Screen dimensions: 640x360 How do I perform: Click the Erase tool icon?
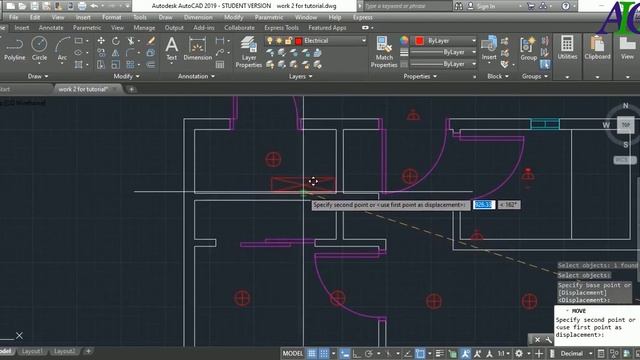[151, 41]
